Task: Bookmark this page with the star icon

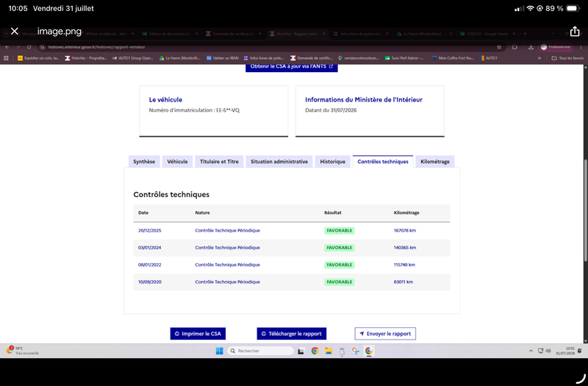Action: pyautogui.click(x=499, y=47)
